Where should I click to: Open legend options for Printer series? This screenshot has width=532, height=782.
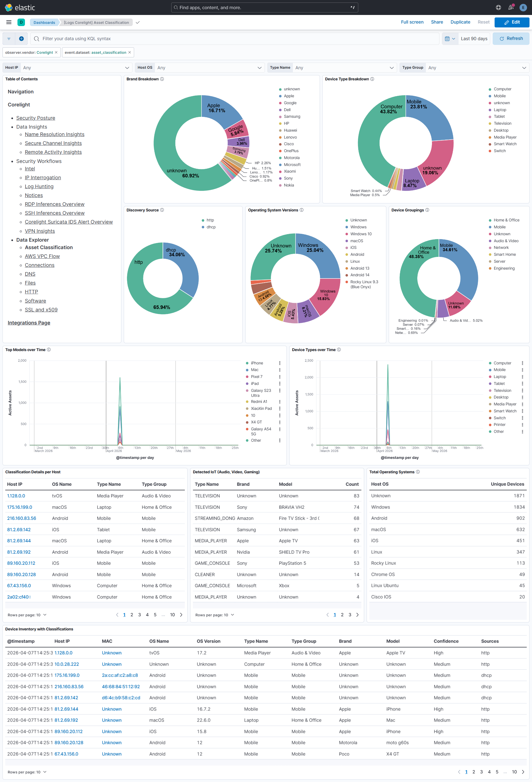[x=522, y=425]
